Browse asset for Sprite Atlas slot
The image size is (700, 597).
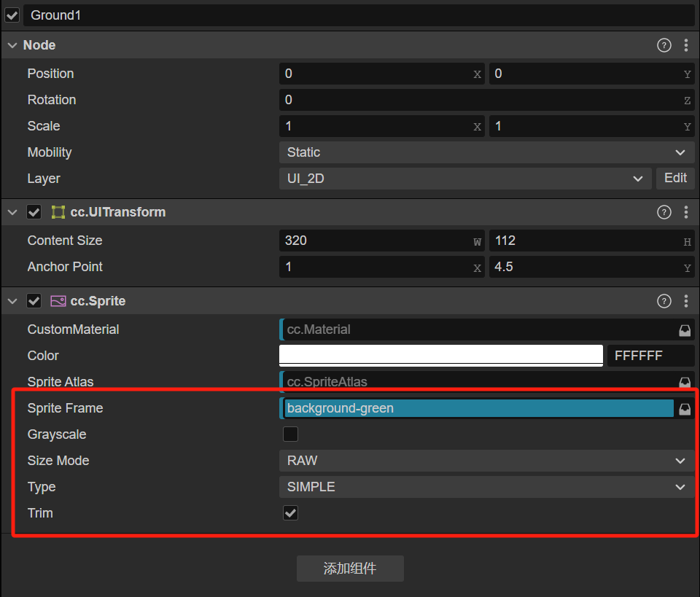pos(685,382)
